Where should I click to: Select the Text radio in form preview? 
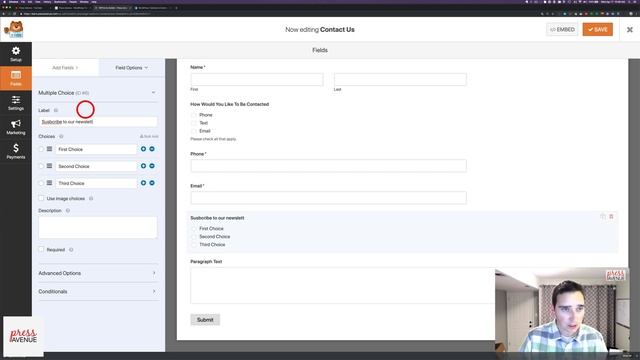[x=194, y=123]
